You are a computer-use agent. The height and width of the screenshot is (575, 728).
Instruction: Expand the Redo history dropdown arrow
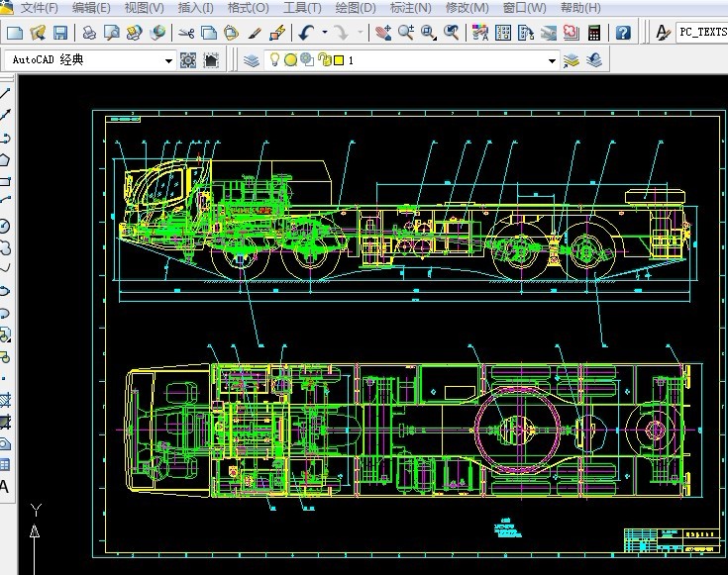(x=361, y=33)
